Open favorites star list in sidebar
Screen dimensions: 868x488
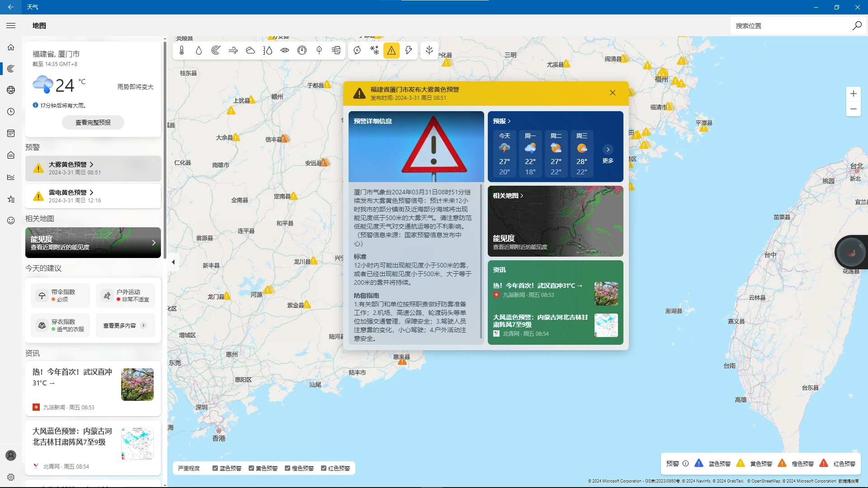(x=11, y=199)
